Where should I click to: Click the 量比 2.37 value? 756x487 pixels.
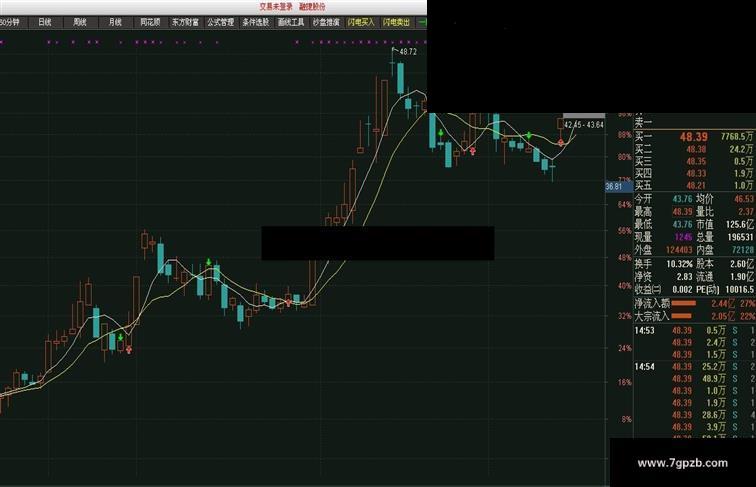[746, 212]
